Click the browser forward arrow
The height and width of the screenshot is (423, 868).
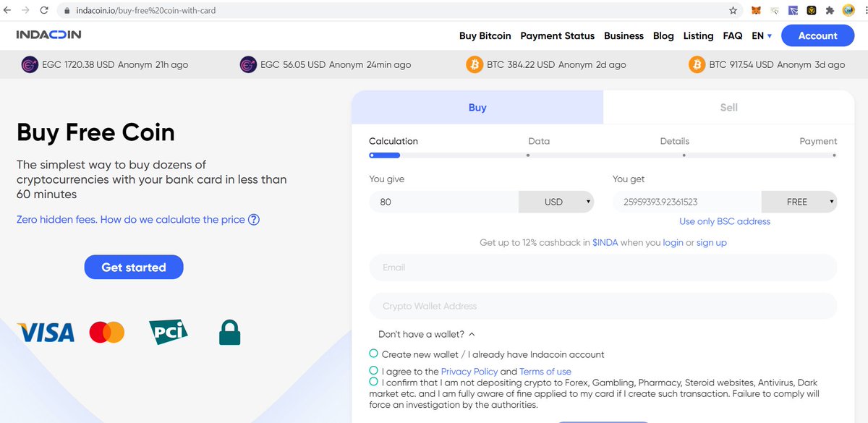25,11
